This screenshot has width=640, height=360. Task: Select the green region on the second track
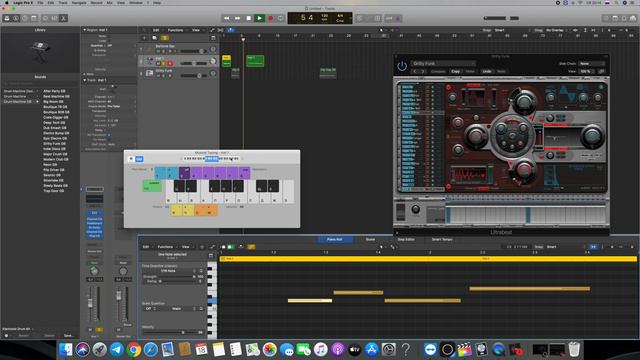255,61
